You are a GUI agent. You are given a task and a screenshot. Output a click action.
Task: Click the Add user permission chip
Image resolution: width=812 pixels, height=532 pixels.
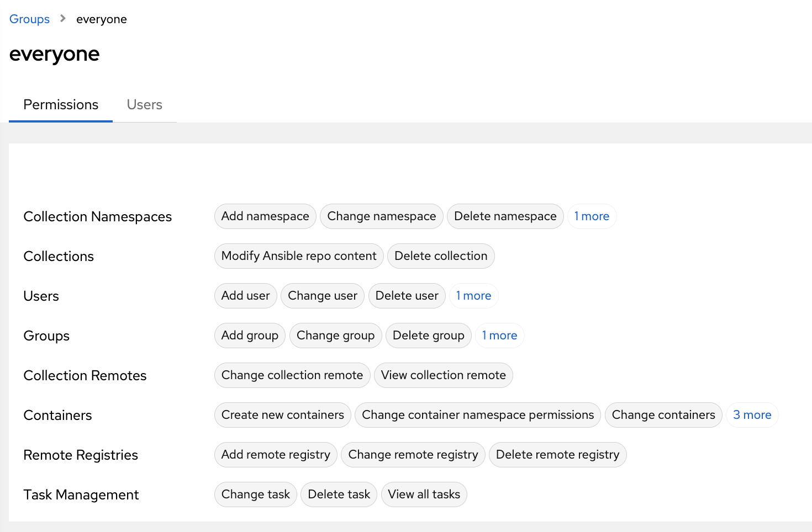246,296
